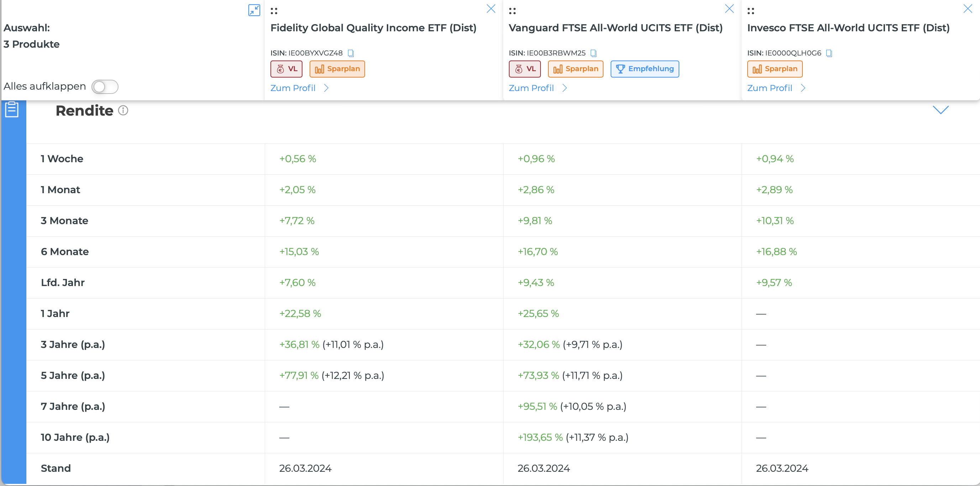Click the Empfehlung badge on Vanguard ETF
The width and height of the screenshot is (980, 486).
pos(644,69)
